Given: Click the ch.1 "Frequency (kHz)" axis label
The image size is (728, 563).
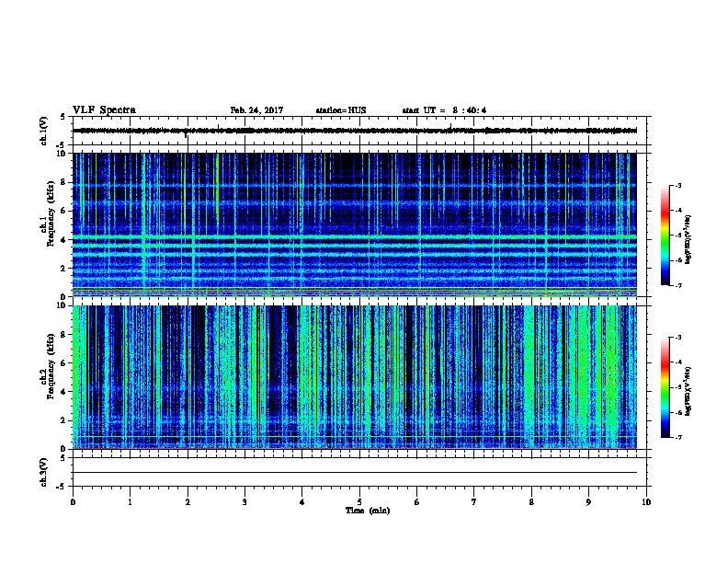Looking at the screenshot, I should (x=51, y=214).
